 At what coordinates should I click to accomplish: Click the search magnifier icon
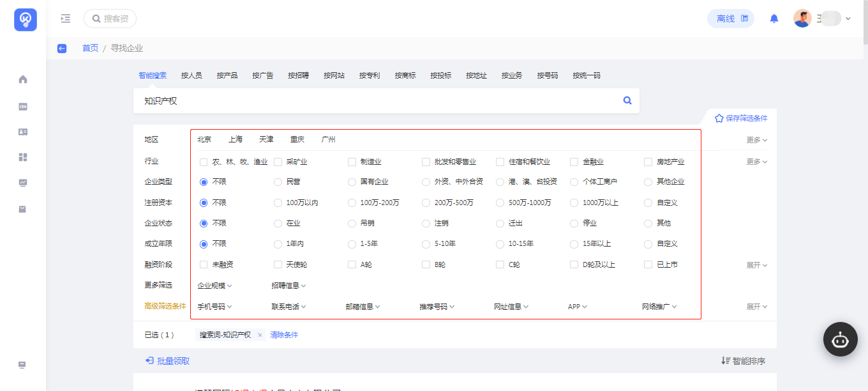click(x=627, y=100)
